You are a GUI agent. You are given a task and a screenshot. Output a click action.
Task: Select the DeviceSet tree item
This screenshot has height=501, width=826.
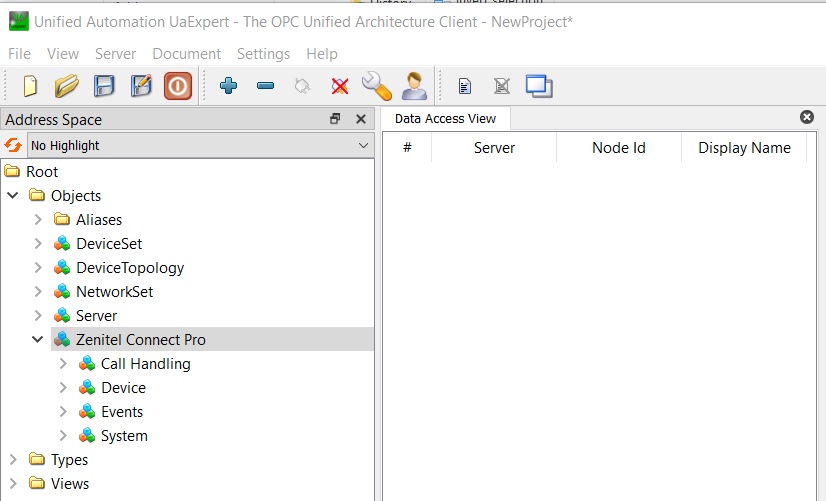[109, 244]
